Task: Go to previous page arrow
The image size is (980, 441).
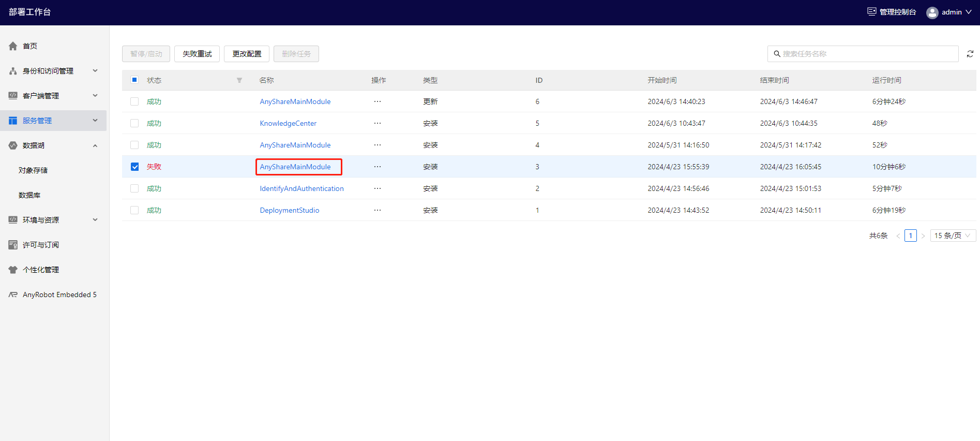Action: tap(898, 236)
